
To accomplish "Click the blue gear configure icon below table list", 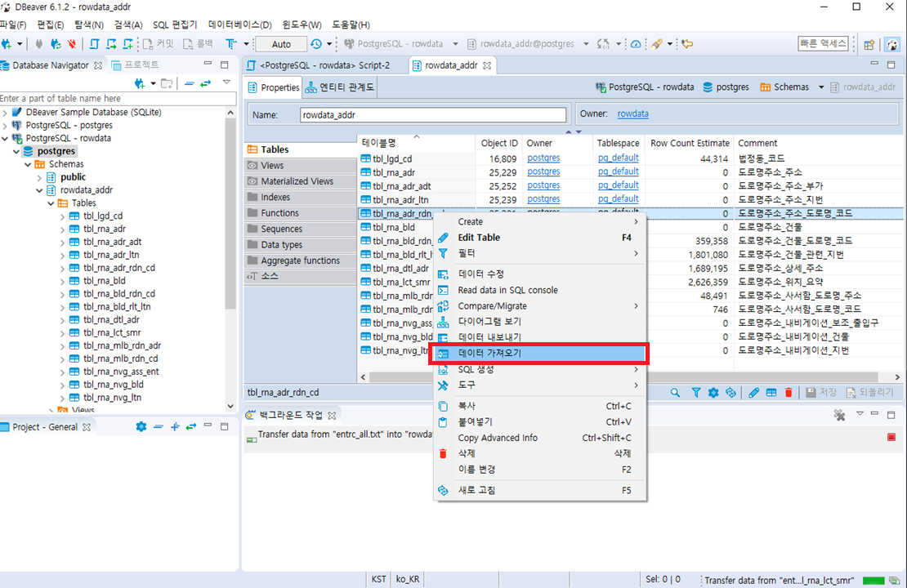I will (x=713, y=393).
